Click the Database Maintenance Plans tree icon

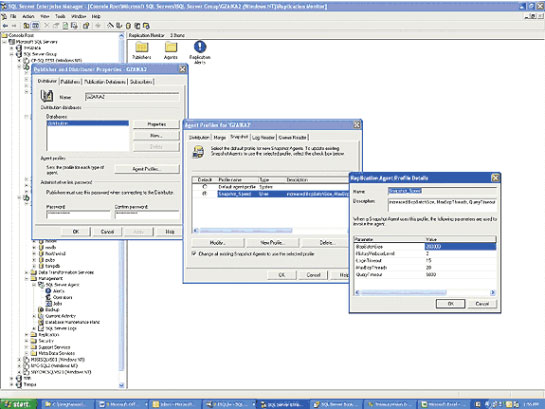41,322
